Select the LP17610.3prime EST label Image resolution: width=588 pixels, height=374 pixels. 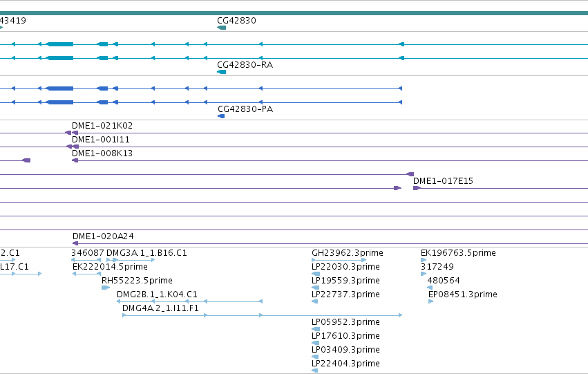click(x=345, y=336)
